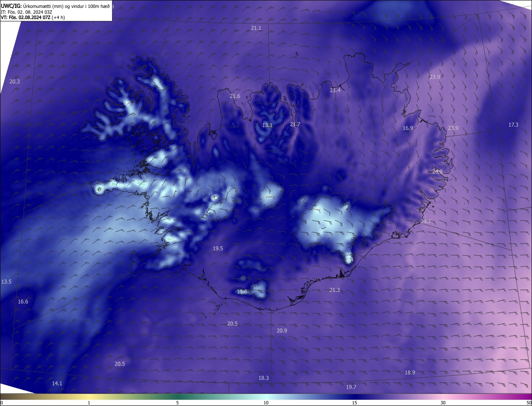Image resolution: width=532 pixels, height=406 pixels.
Task: Select the 20.3 value label
Action: 15,82
